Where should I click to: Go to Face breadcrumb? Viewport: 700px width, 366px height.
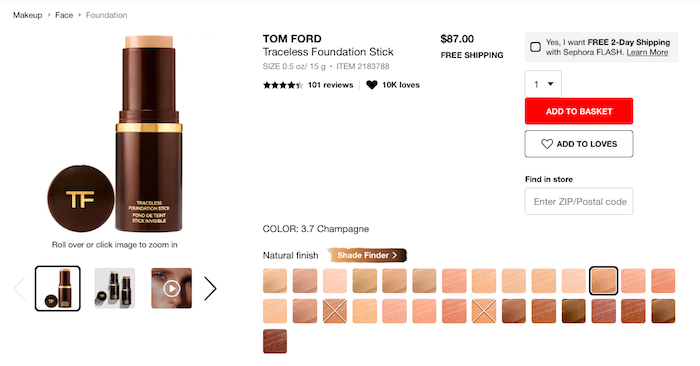(64, 15)
